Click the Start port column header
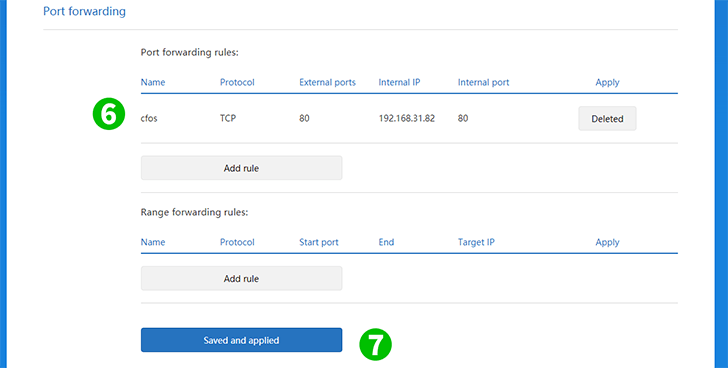728x368 pixels. coord(319,242)
